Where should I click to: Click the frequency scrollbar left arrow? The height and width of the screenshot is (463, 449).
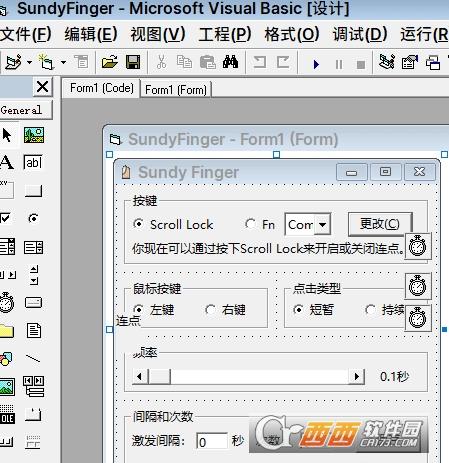140,377
